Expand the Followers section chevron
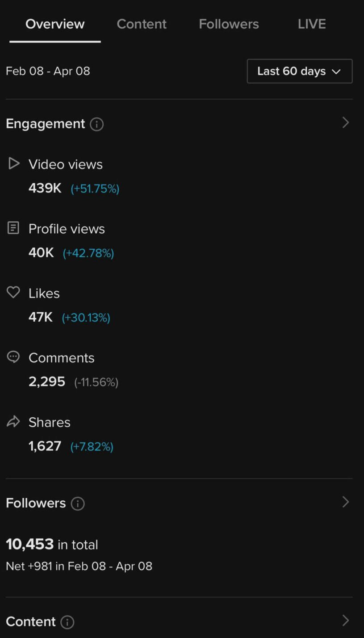The height and width of the screenshot is (638, 364). click(x=345, y=502)
